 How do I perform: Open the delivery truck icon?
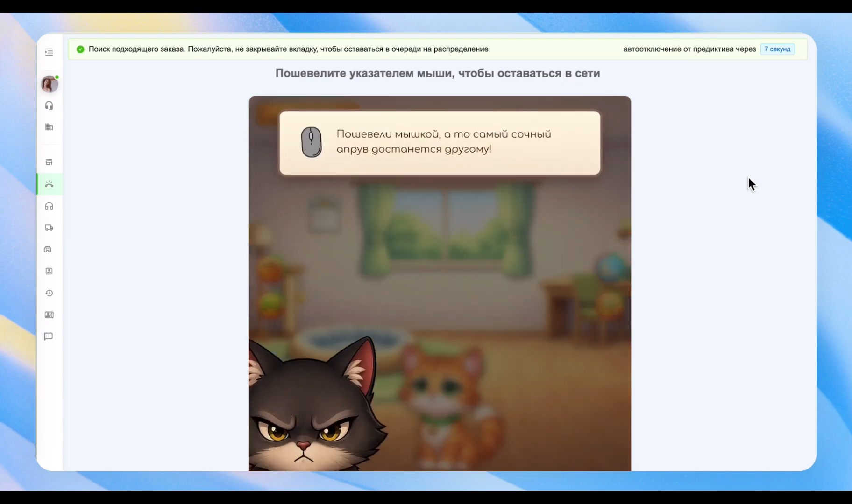point(49,228)
